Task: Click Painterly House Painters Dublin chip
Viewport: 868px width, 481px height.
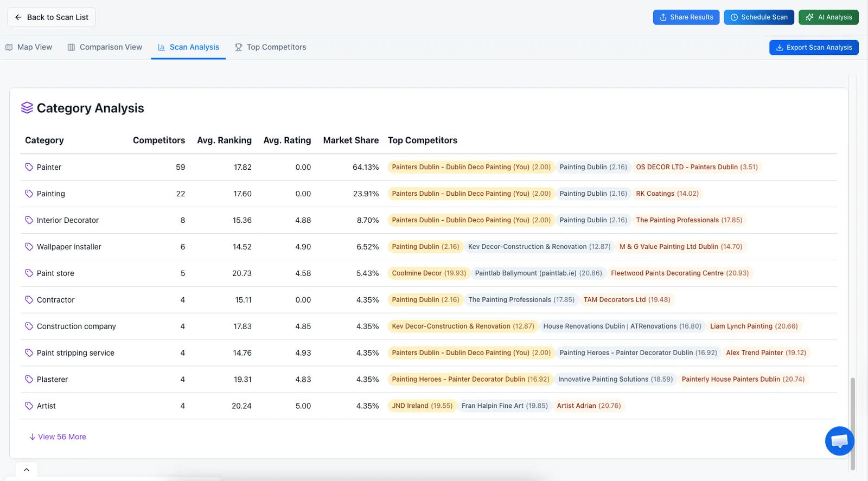Action: (x=743, y=380)
